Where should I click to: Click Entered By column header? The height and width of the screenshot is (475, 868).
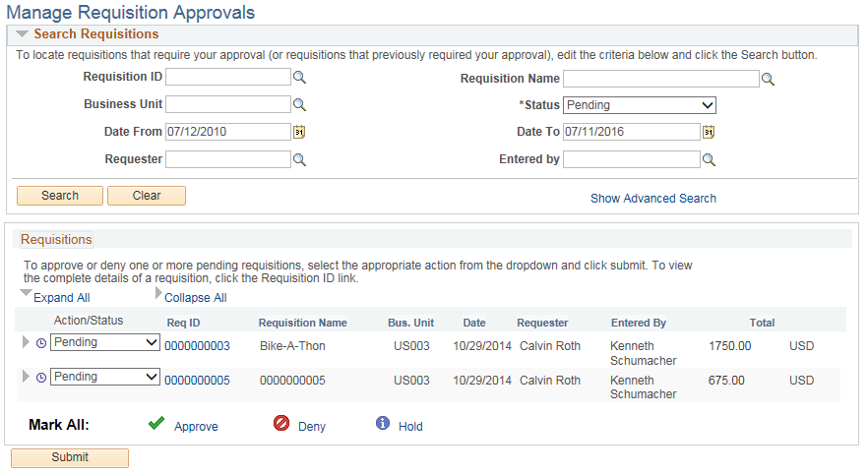pyautogui.click(x=639, y=323)
